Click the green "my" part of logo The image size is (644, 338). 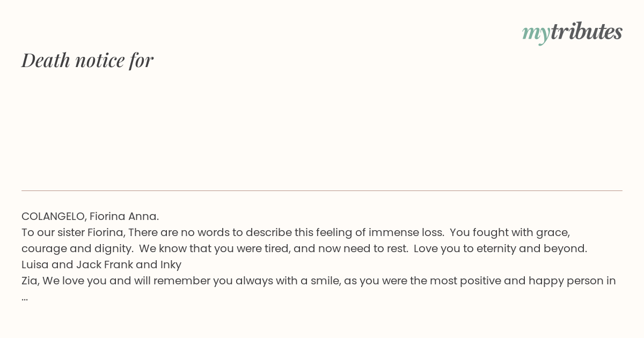coord(536,34)
